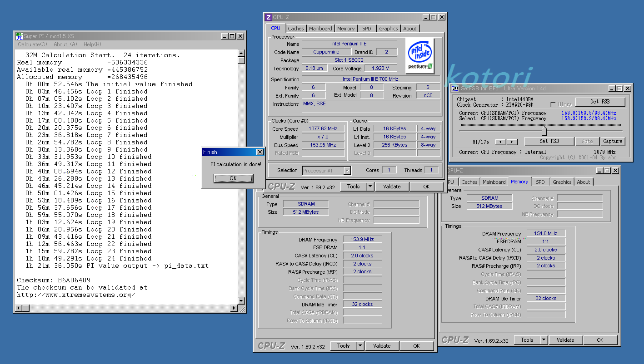The image size is (644, 364).
Task: Click Validate in right CPU-Z window
Action: pyautogui.click(x=565, y=340)
